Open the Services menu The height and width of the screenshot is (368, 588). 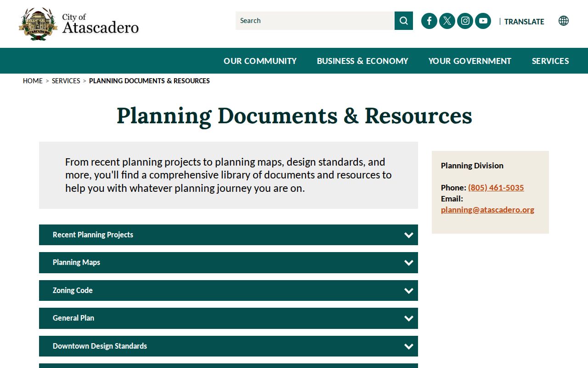coord(550,61)
